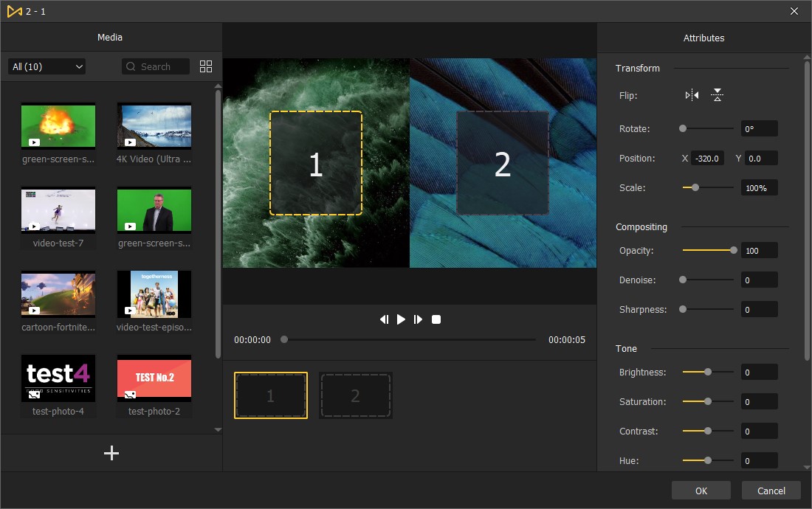
Task: Select drop zone 2 in the preview
Action: [x=503, y=164]
